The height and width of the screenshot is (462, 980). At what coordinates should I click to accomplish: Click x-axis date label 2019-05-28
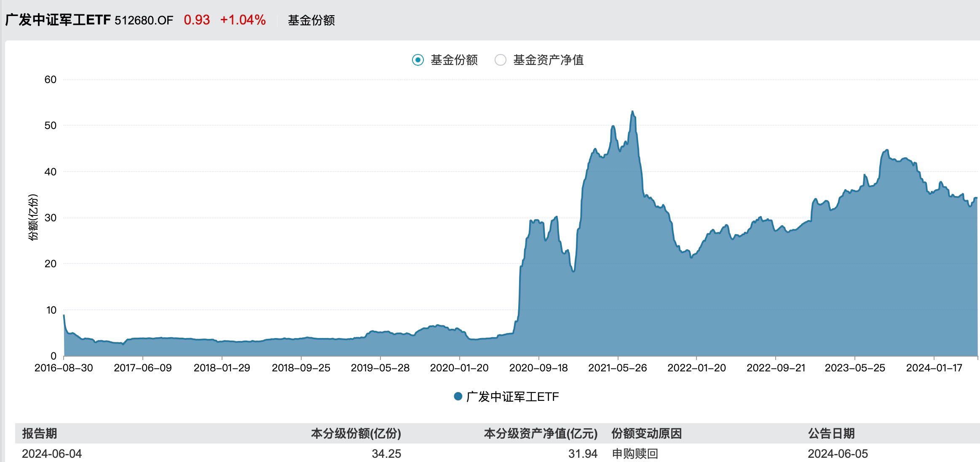coord(380,368)
